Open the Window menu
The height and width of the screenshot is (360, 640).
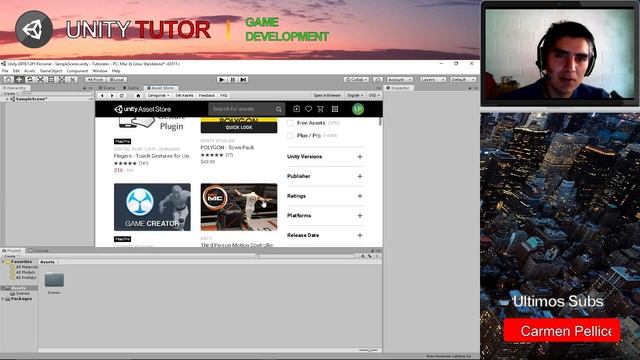pyautogui.click(x=100, y=71)
